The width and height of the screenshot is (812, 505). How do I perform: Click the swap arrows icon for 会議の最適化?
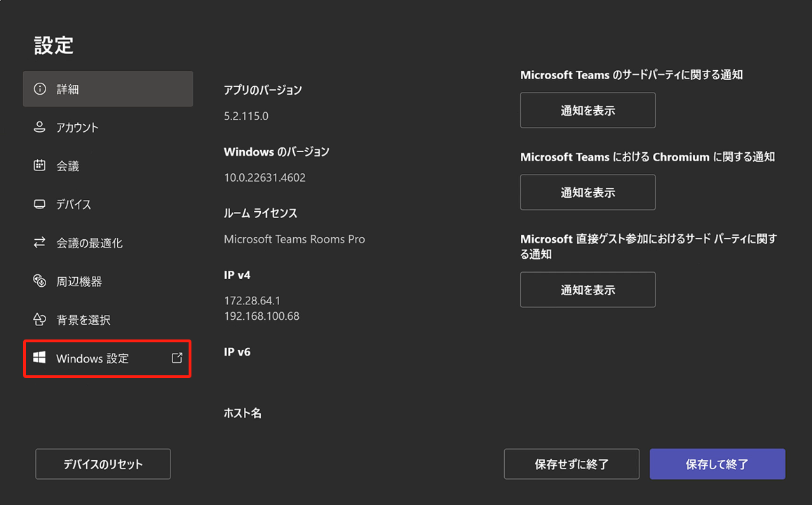tap(39, 243)
